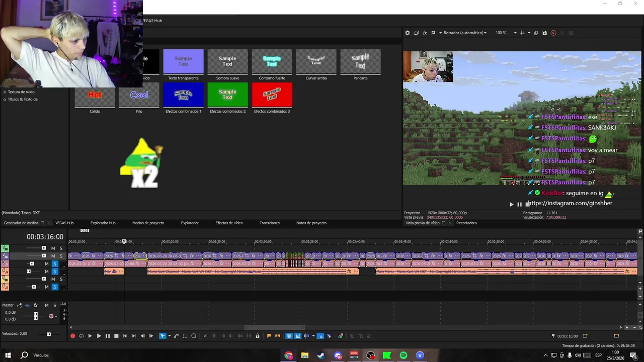Select Efectos combinados 2 preset
The height and width of the screenshot is (362, 644).
tap(227, 98)
